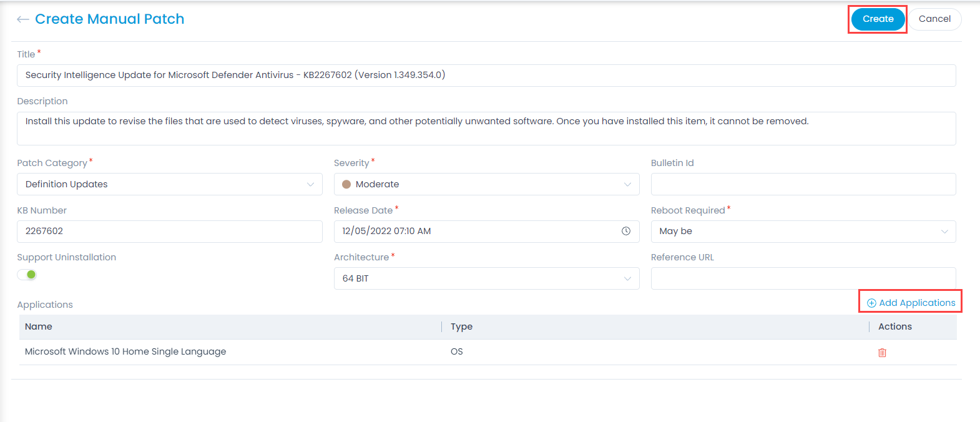
Task: Click the Create button
Action: [878, 19]
